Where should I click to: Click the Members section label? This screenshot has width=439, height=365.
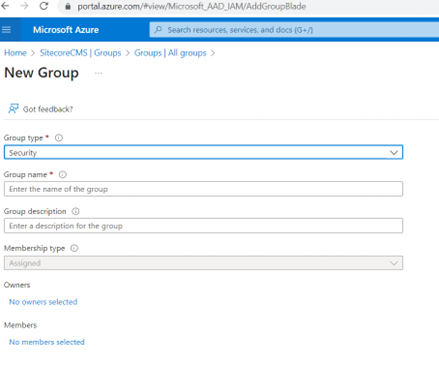pos(20,325)
